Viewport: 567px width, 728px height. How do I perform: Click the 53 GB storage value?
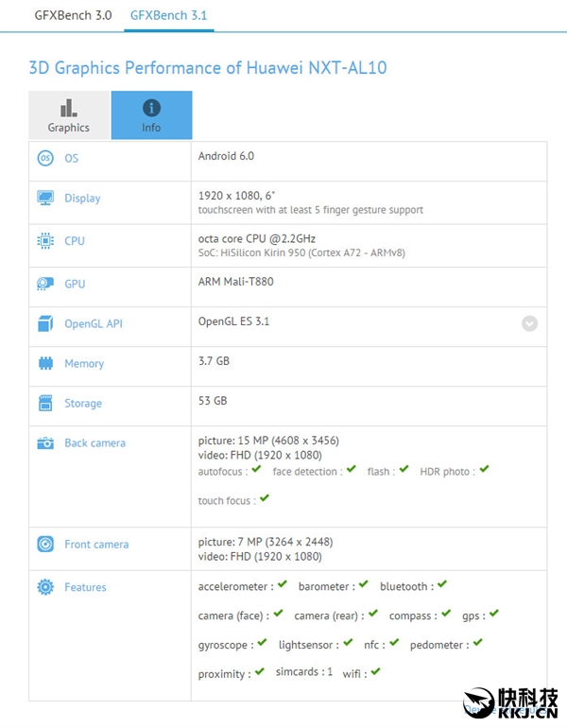click(x=213, y=401)
